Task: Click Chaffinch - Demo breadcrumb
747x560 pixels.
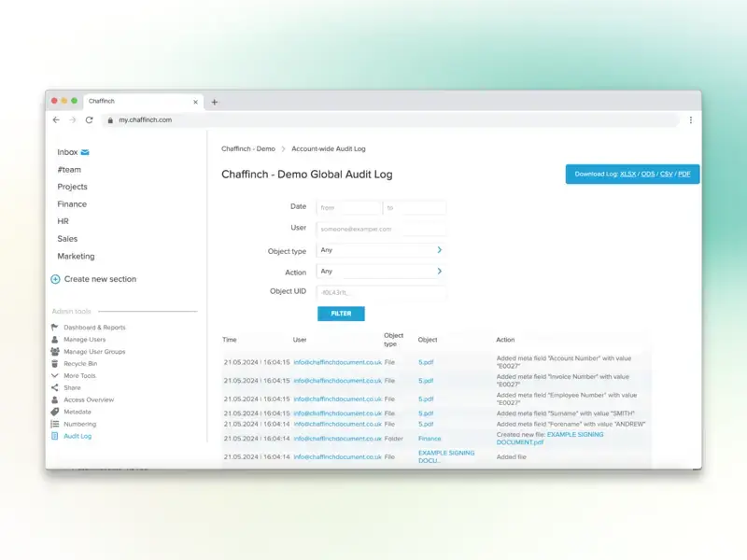Action: [x=248, y=149]
